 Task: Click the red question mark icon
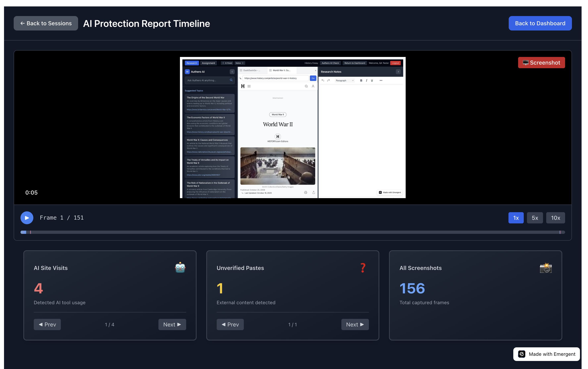point(363,268)
